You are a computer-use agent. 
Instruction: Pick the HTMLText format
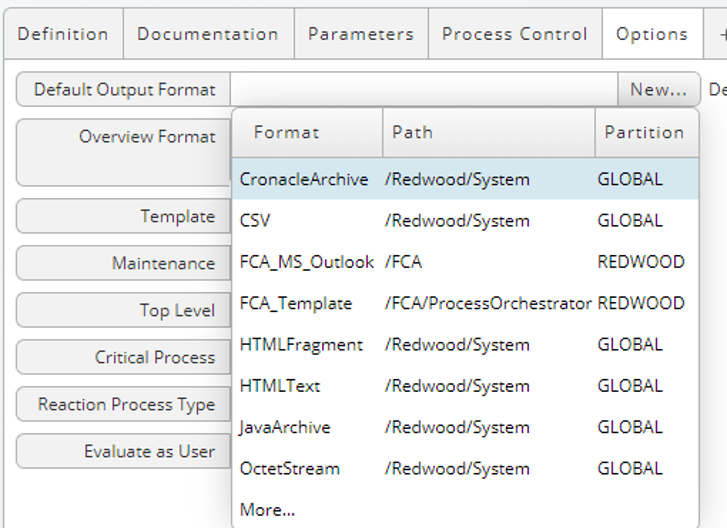(x=466, y=385)
